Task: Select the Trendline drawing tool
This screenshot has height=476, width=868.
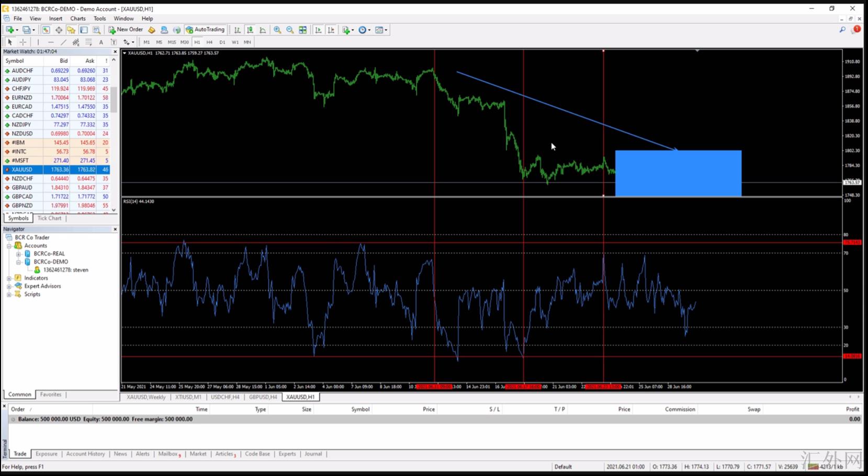Action: click(63, 42)
